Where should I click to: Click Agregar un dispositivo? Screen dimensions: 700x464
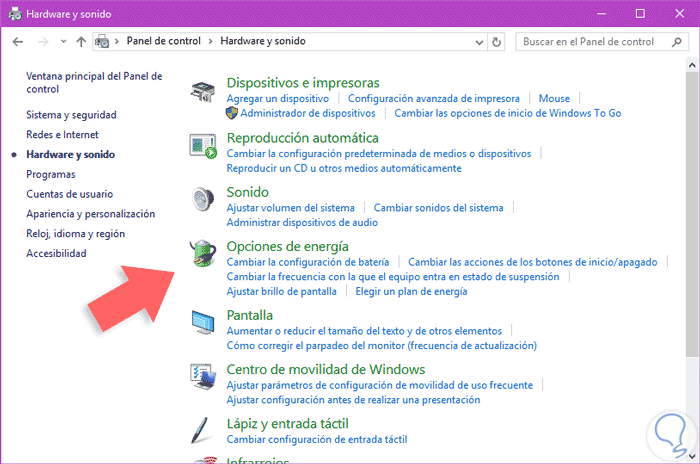pos(278,98)
